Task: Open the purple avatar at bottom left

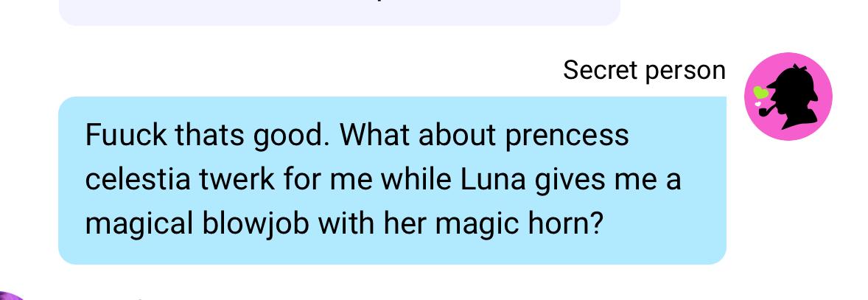Action: [11, 296]
